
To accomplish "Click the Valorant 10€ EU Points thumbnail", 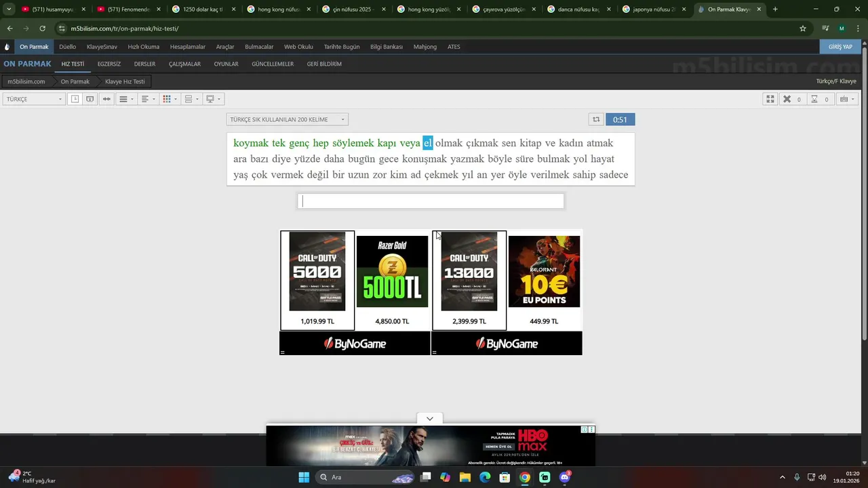I will tap(544, 271).
